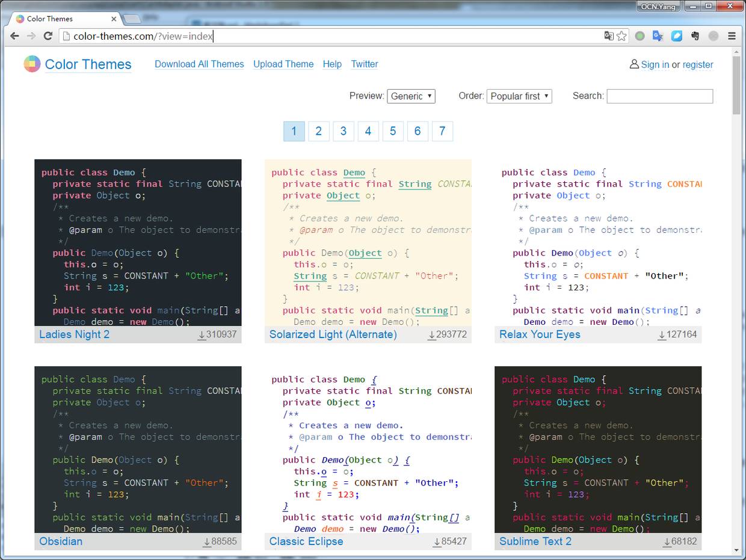
Task: Open the Download All Themes link
Action: tap(199, 64)
